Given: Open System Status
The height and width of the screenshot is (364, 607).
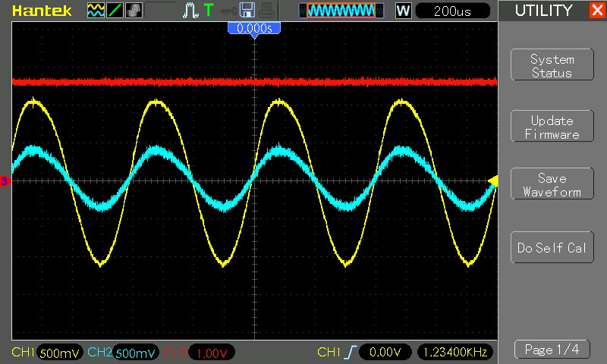Looking at the screenshot, I should 552,64.
